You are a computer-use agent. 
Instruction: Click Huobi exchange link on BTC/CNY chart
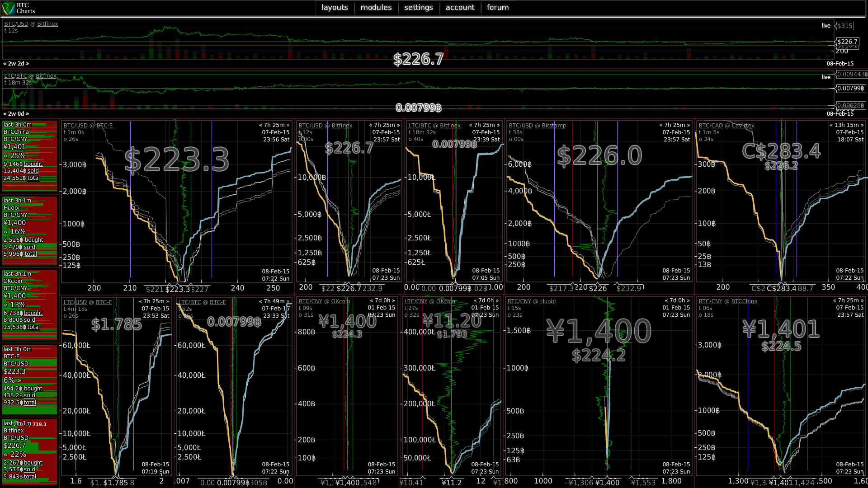click(x=547, y=301)
